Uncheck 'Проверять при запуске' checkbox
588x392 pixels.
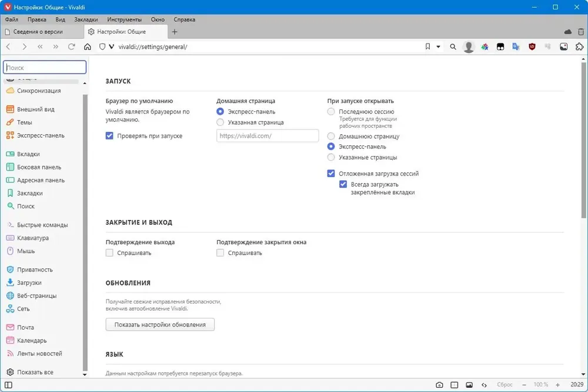coord(109,135)
